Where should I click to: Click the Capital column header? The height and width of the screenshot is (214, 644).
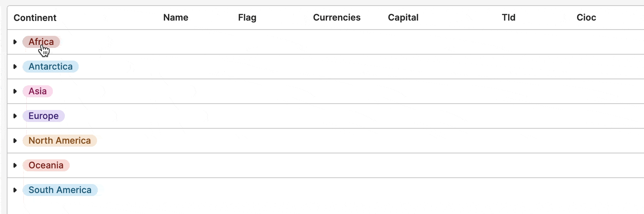tap(403, 18)
